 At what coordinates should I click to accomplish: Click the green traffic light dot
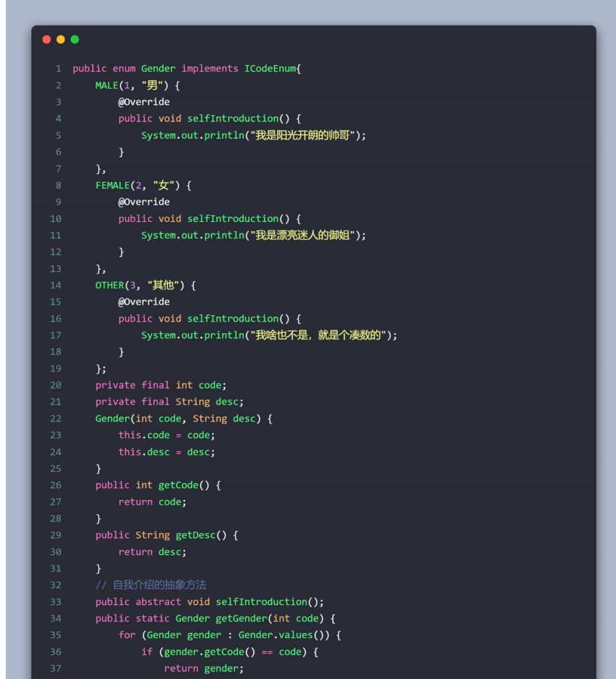click(x=74, y=39)
